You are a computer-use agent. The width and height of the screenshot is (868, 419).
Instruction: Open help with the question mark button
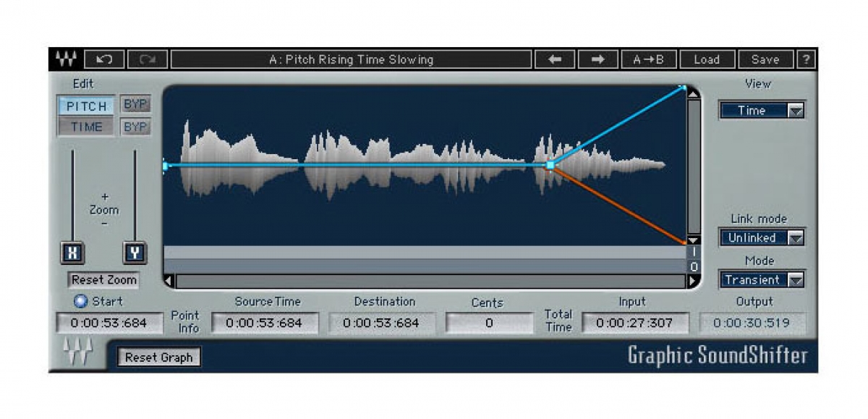805,59
